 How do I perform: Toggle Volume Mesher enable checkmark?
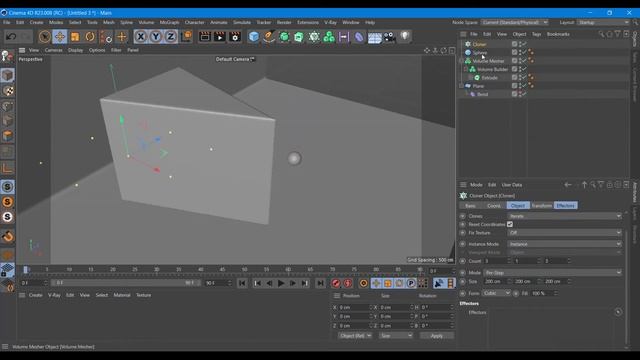pos(524,61)
